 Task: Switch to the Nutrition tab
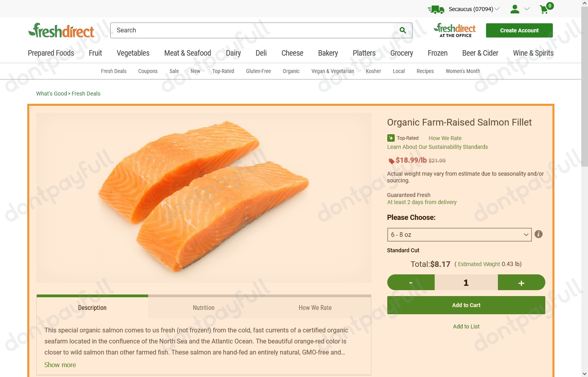204,308
